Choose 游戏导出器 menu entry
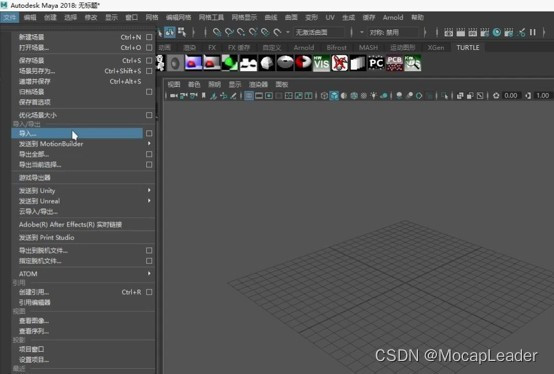 coord(83,178)
